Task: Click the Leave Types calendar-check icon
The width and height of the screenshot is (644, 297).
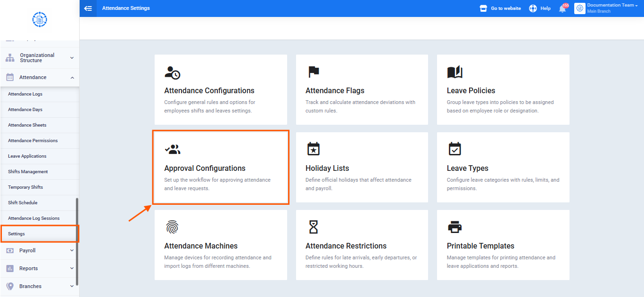Action: click(x=455, y=149)
